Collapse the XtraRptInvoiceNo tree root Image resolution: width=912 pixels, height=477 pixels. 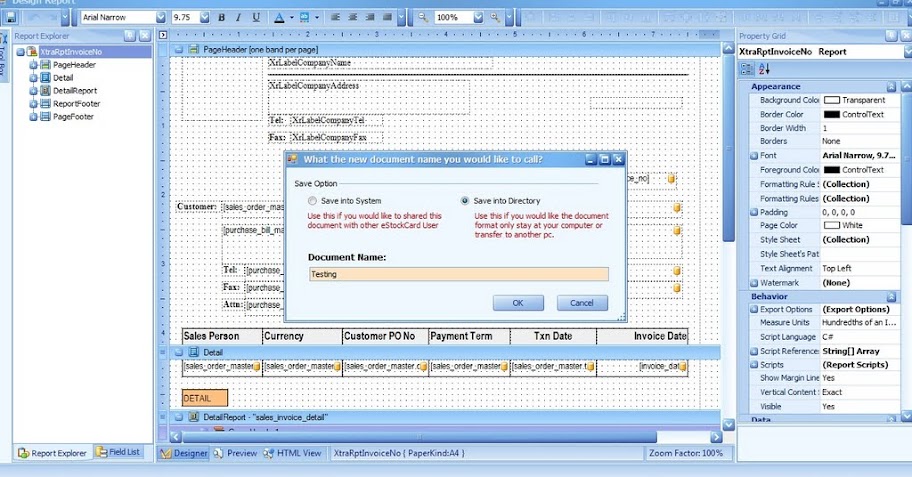tap(20, 52)
